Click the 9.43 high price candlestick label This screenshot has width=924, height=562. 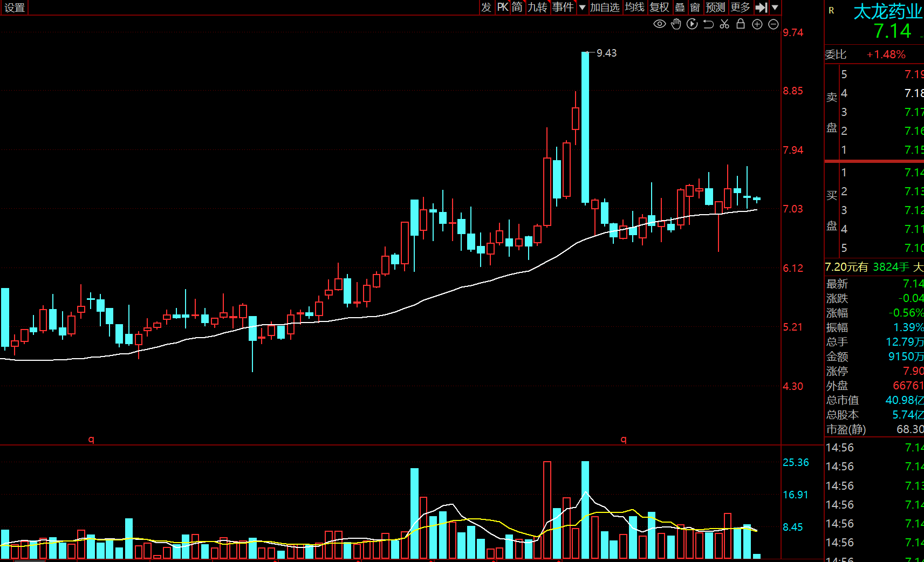click(606, 53)
